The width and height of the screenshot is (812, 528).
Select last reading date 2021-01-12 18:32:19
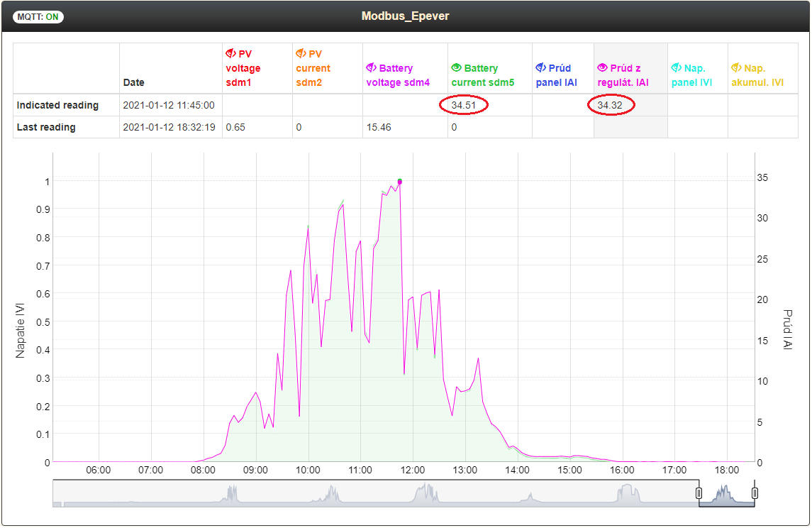169,128
